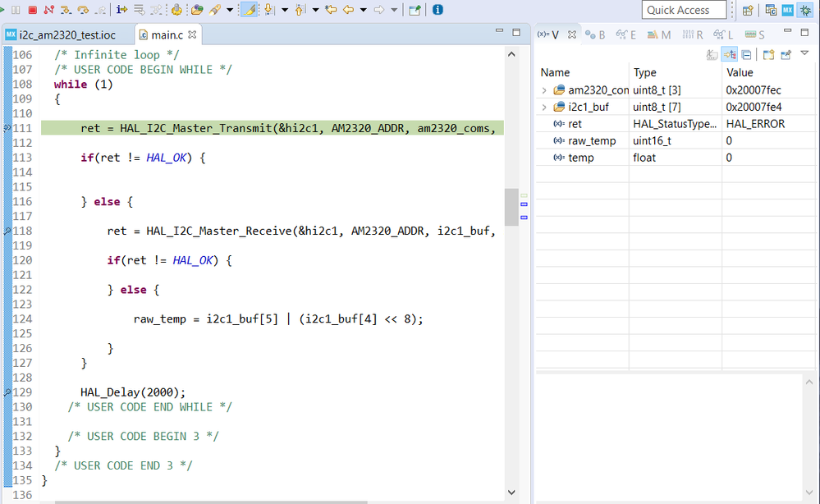Open the Breakpoints view tab
The width and height of the screenshot is (820, 504).
point(597,34)
